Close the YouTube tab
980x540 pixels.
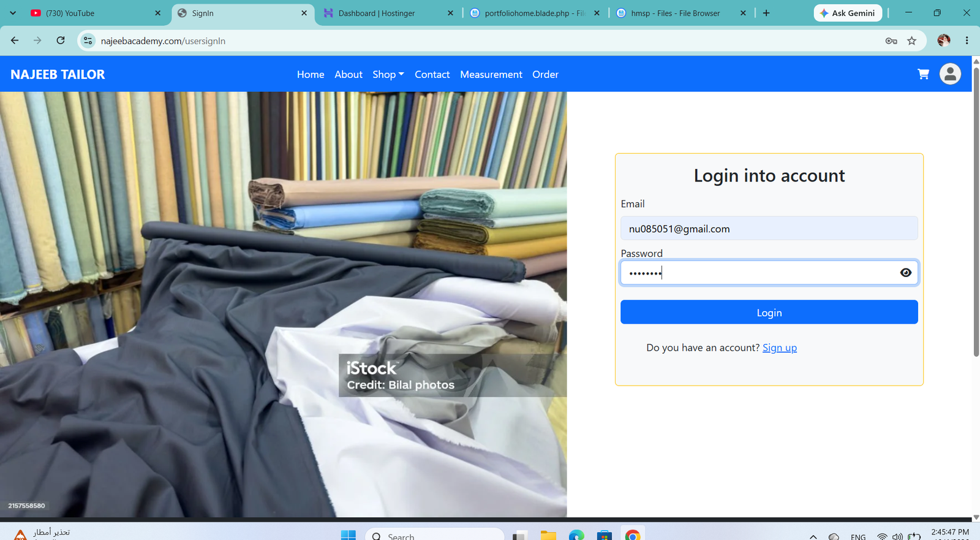pyautogui.click(x=157, y=13)
